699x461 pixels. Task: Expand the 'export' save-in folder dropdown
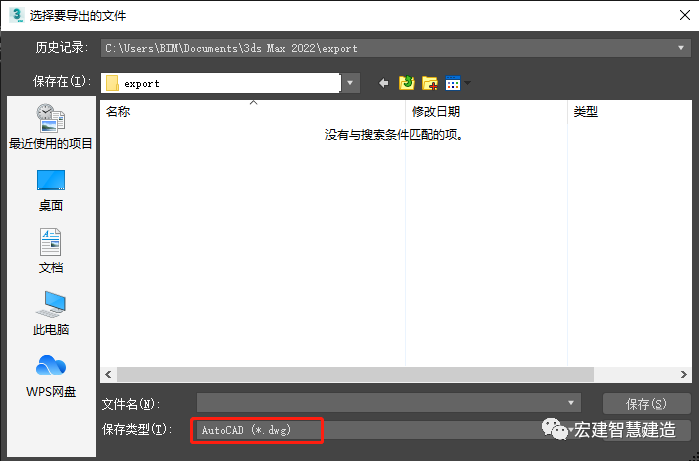(x=350, y=83)
